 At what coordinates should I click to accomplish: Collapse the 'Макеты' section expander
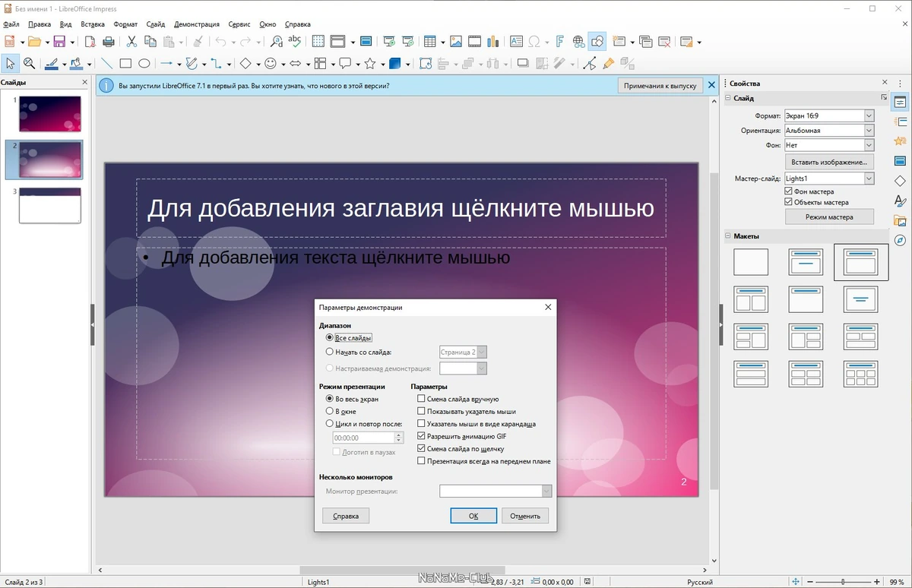[x=727, y=236]
